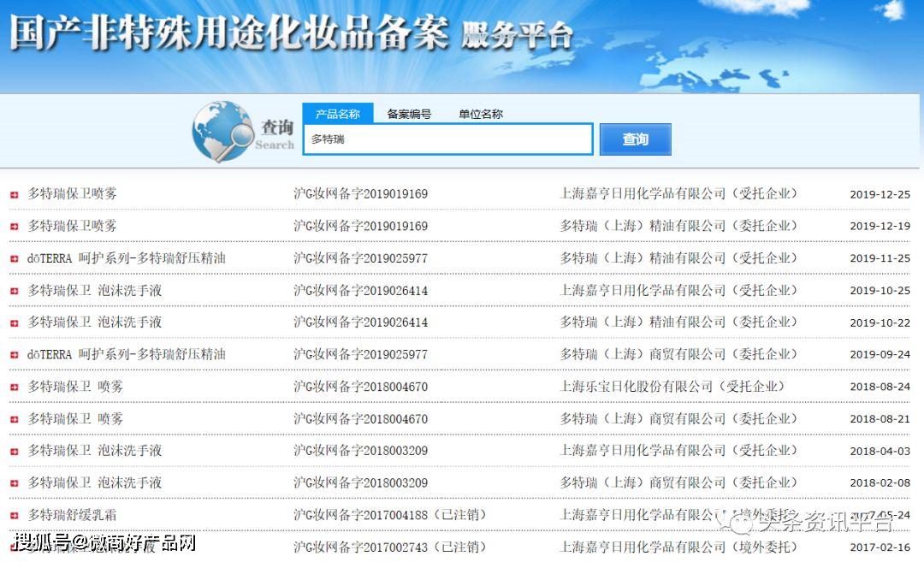The image size is (924, 562).
Task: Click red bullet icon beside 多特瑞舒缓乳霜
Action: point(15,516)
